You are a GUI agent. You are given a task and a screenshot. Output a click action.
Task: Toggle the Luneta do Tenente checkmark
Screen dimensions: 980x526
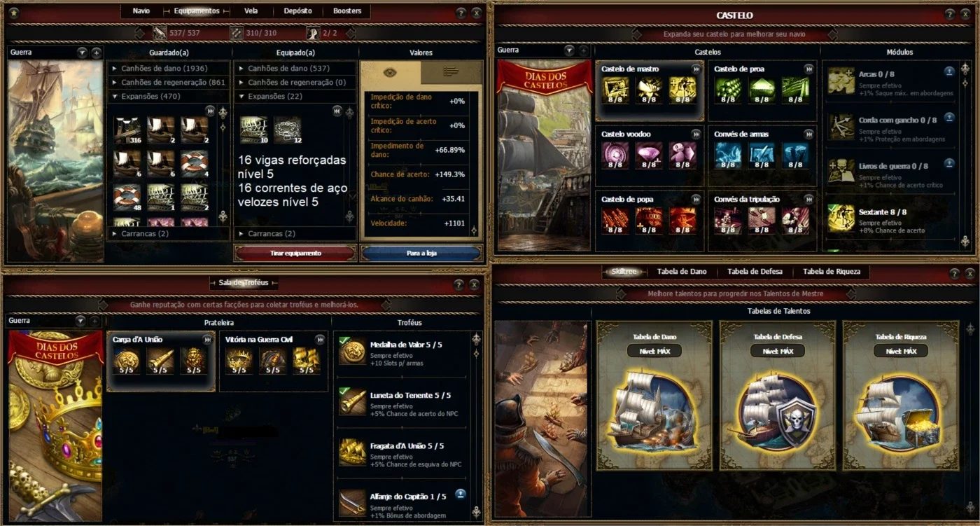pos(344,391)
